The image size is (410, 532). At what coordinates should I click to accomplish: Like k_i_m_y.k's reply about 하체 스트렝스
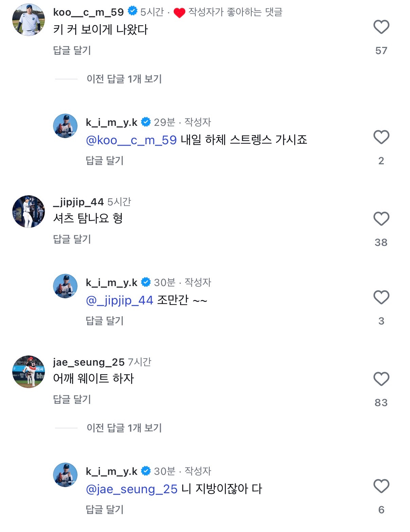[381, 137]
